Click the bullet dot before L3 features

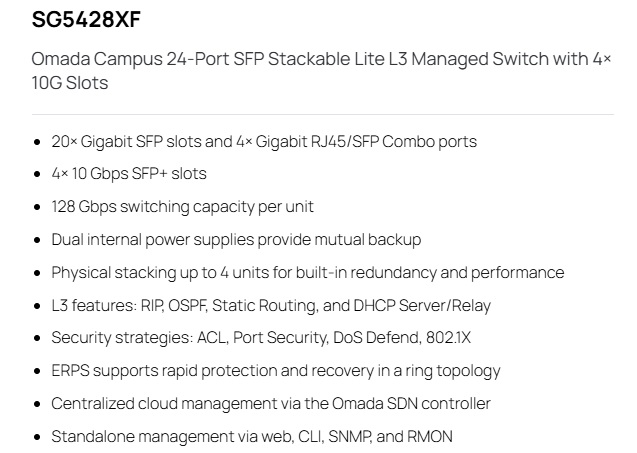pos(37,306)
